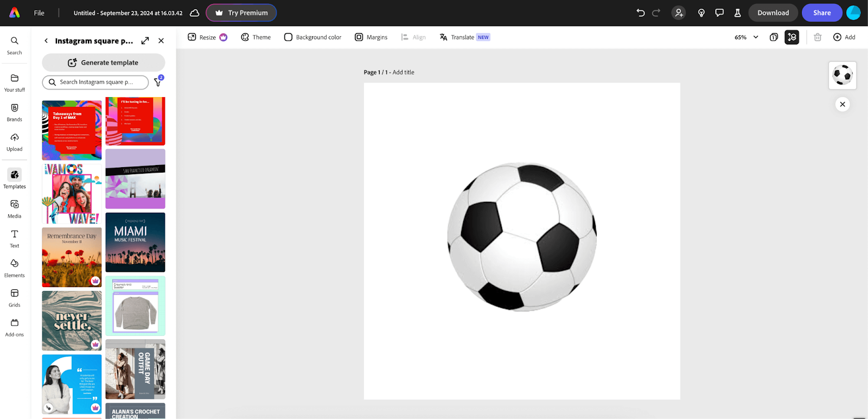The image size is (868, 419).
Task: Choose the never settle template
Action: point(72,321)
